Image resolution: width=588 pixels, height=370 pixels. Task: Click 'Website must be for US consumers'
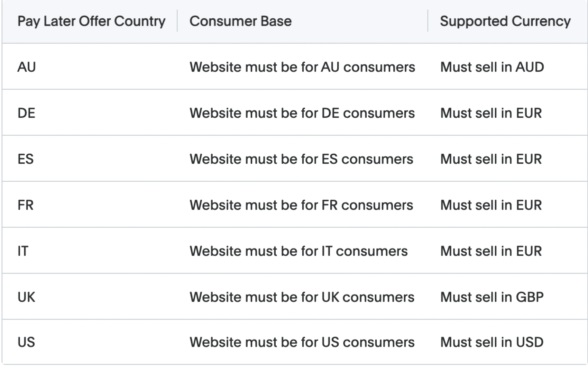[x=302, y=342]
